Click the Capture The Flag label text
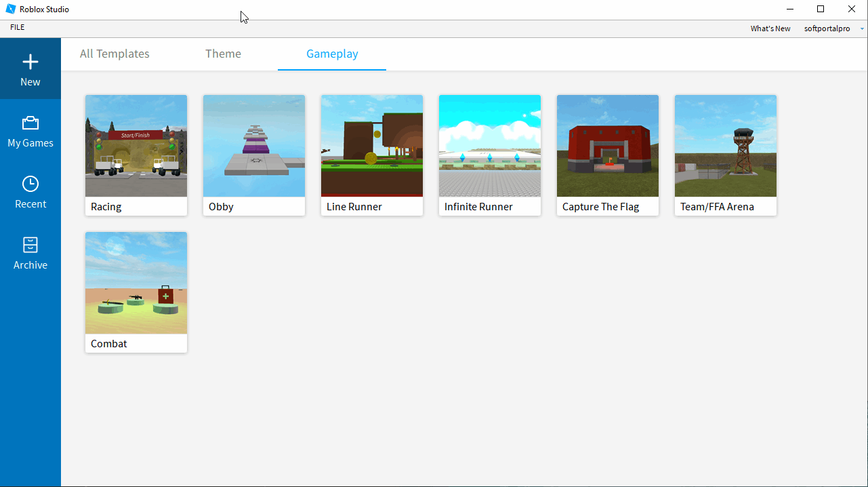 tap(601, 207)
